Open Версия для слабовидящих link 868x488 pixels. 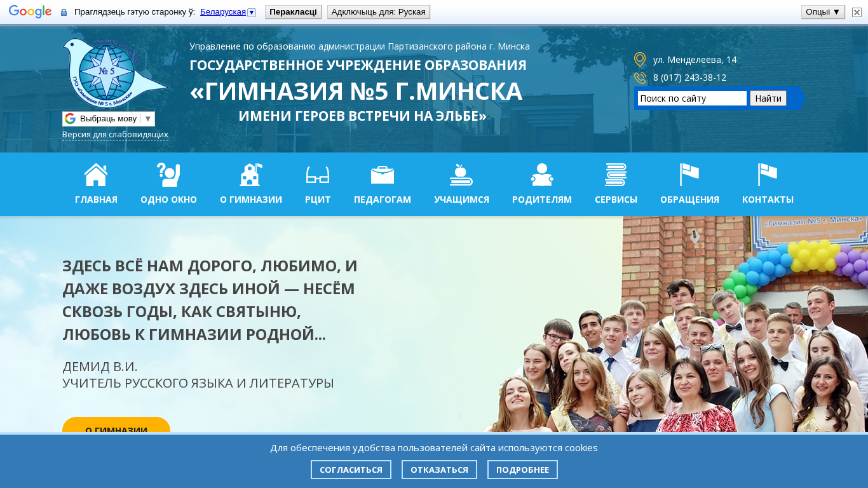115,135
